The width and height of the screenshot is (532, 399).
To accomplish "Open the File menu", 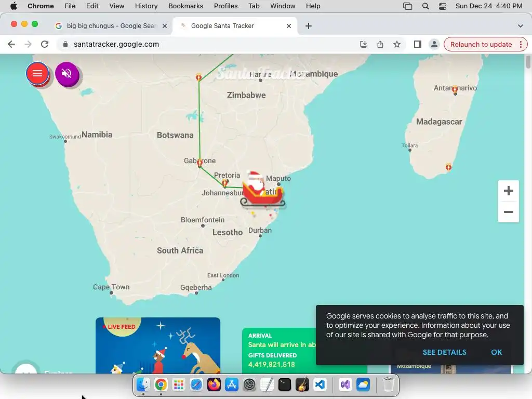I will pos(70,6).
